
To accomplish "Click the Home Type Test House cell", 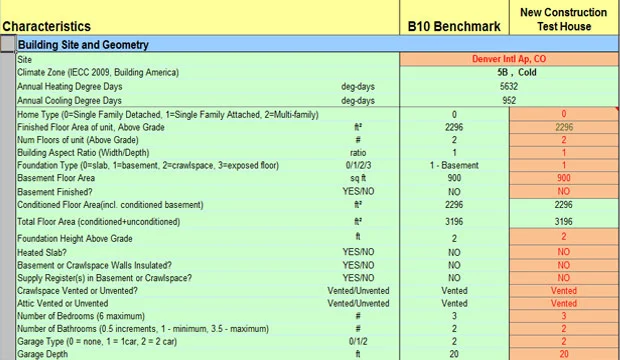I will tap(564, 114).
